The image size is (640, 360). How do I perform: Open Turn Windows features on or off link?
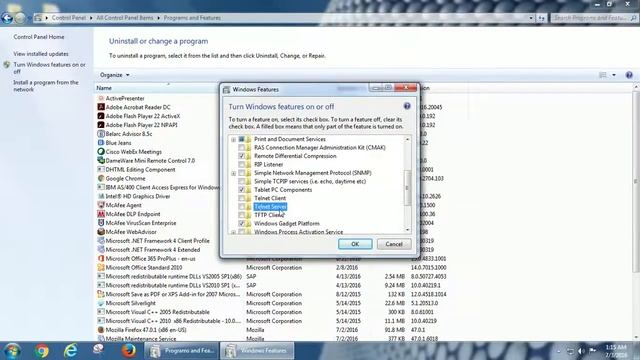point(49,68)
